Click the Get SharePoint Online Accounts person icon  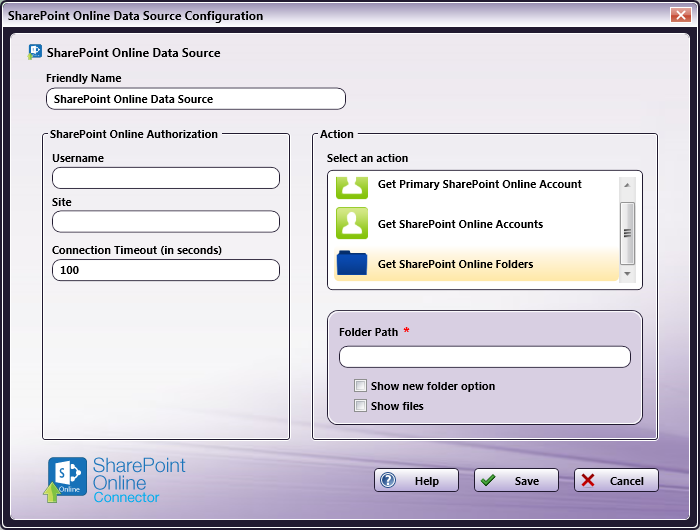click(352, 223)
